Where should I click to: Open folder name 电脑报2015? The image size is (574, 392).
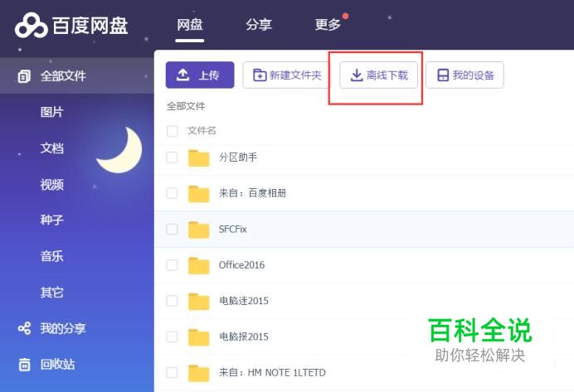(244, 336)
